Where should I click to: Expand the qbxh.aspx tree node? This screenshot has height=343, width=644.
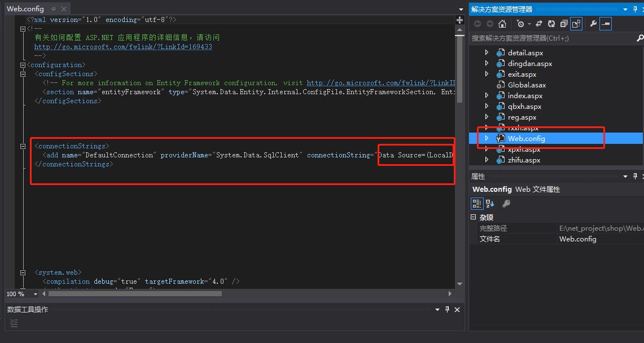coord(487,106)
